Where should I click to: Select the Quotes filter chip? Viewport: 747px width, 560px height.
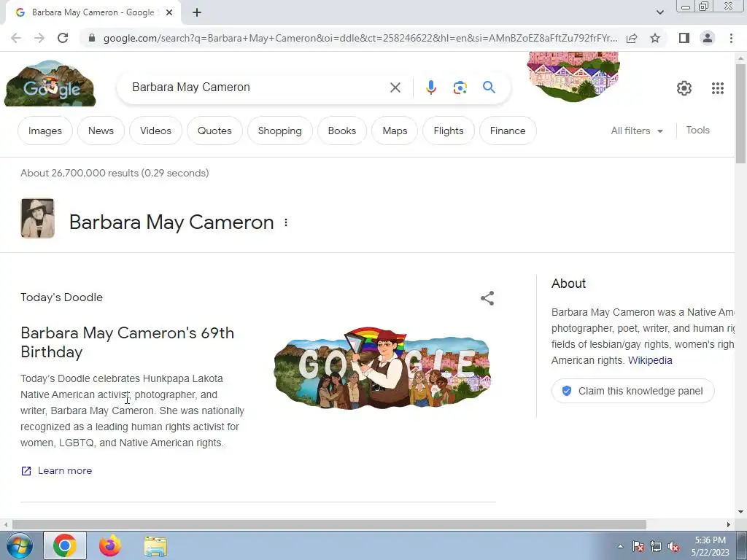215,131
